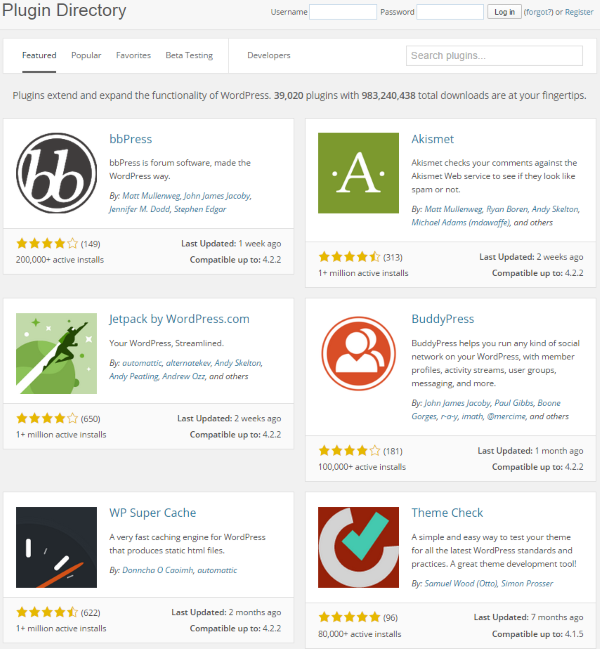Go to the Developers tab
The image size is (600, 649).
[269, 55]
